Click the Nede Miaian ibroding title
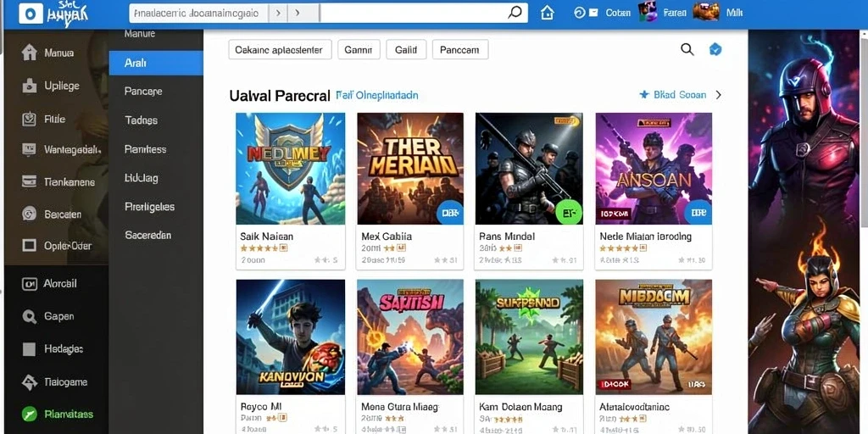This screenshot has height=434, width=868. pos(645,236)
